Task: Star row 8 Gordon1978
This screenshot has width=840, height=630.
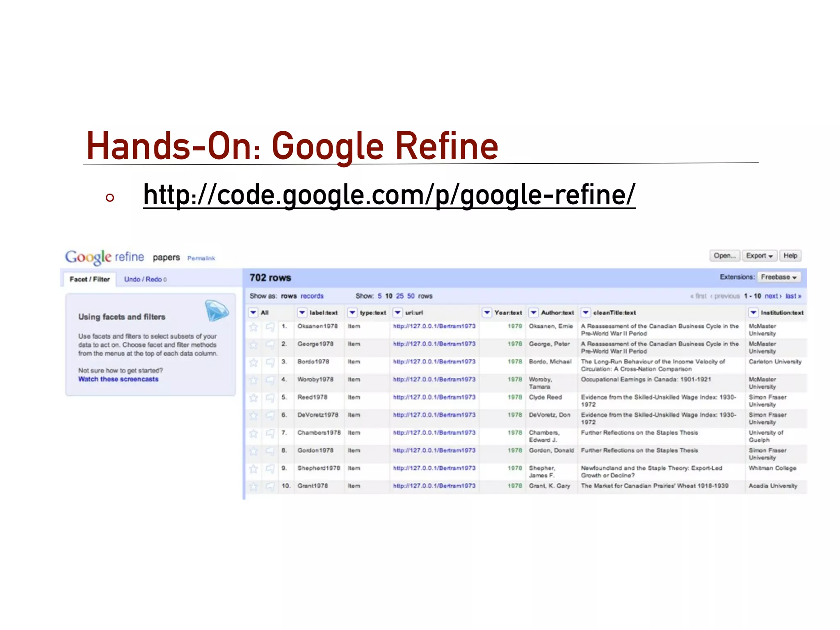Action: tap(253, 451)
